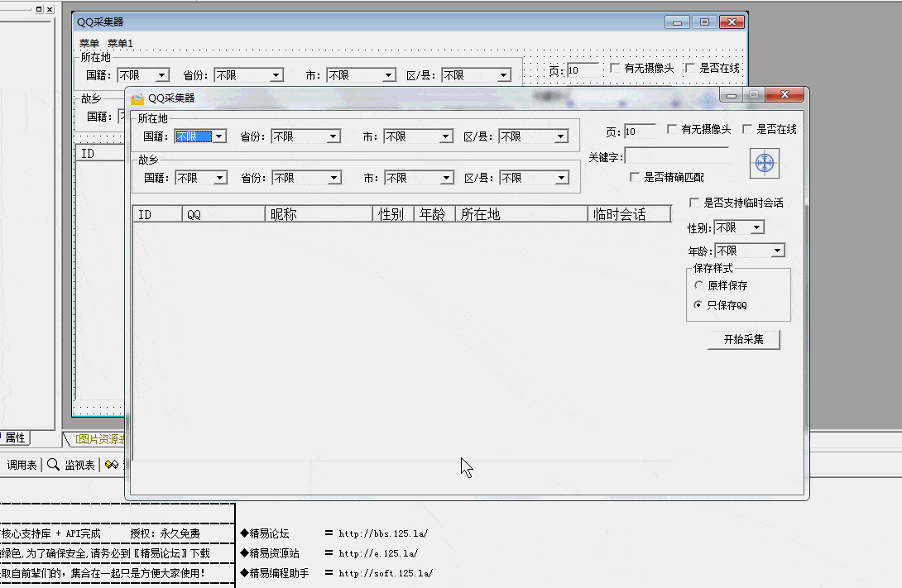Click the crosshair target icon beside the keyword field
Image resolution: width=902 pixels, height=588 pixels.
pyautogui.click(x=765, y=163)
